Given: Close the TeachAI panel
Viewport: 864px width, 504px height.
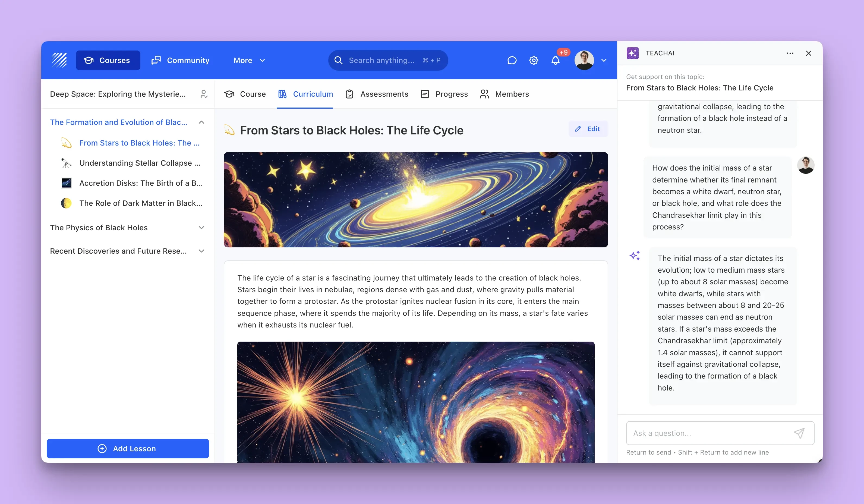Looking at the screenshot, I should coord(808,53).
